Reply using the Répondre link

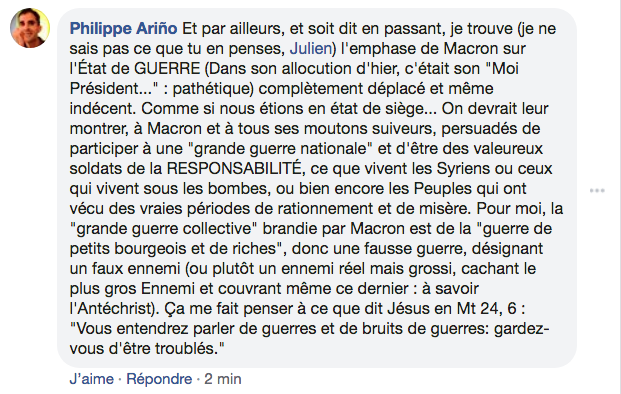(159, 379)
